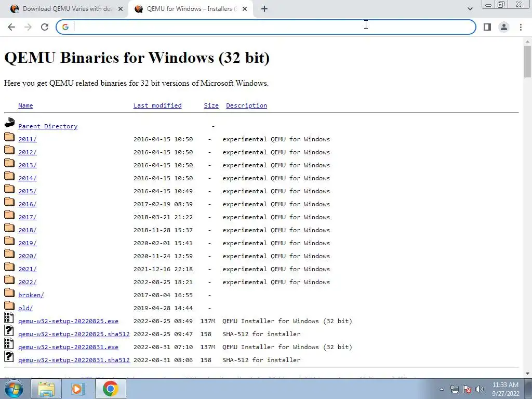Open the volume speaker tray icon

(x=480, y=389)
